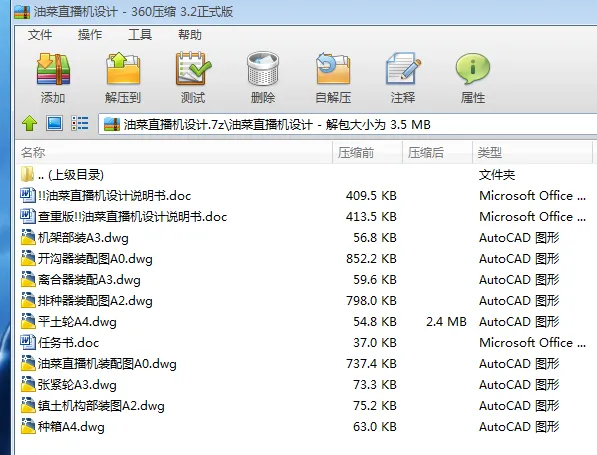Image resolution: width=597 pixels, height=455 pixels.
Task: Open the 操作 menu
Action: click(x=90, y=35)
